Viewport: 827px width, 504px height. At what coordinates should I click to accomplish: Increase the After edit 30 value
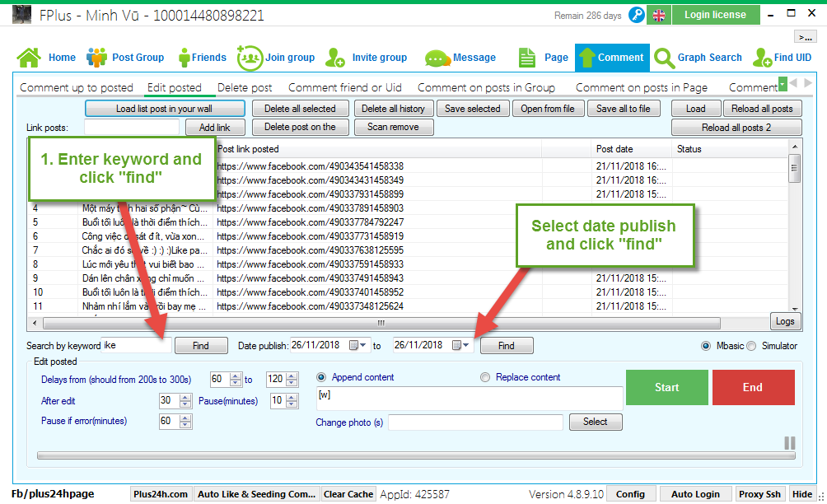[185, 398]
